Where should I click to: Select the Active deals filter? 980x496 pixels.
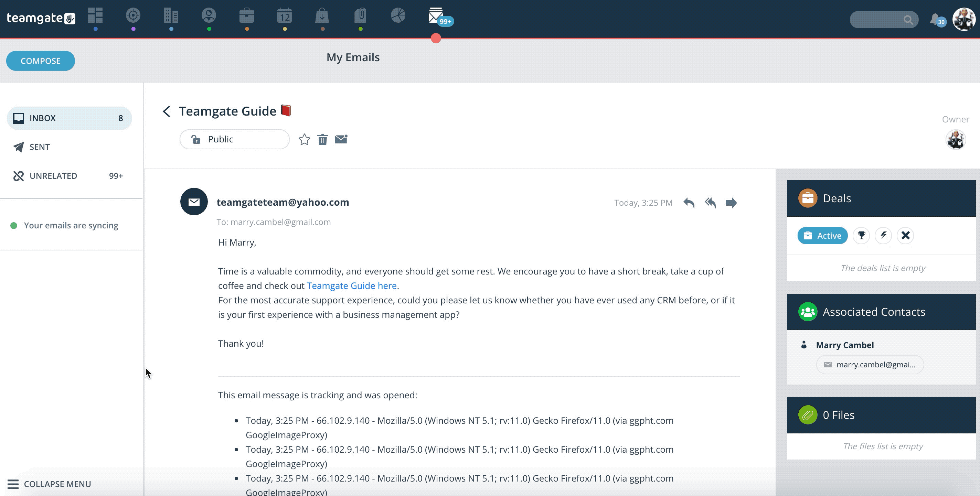point(822,236)
